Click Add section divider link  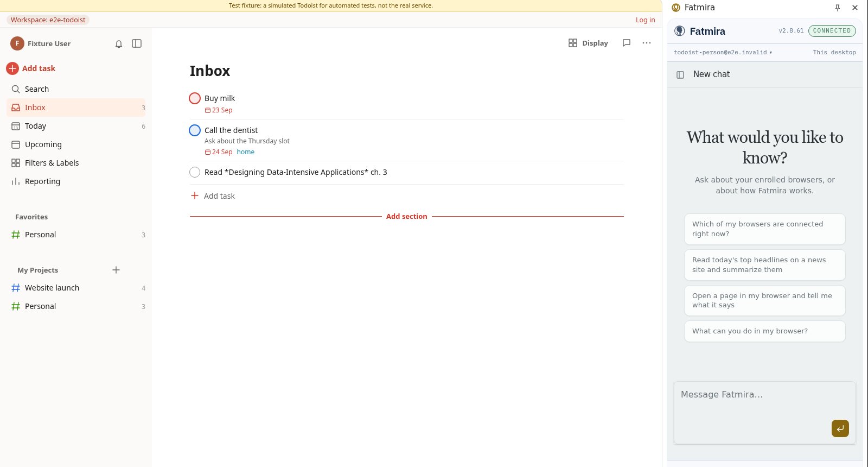tap(407, 217)
